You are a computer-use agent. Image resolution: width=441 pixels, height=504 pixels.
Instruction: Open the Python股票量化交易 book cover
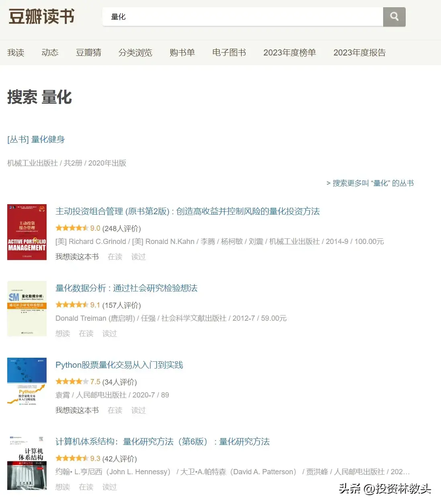click(27, 381)
